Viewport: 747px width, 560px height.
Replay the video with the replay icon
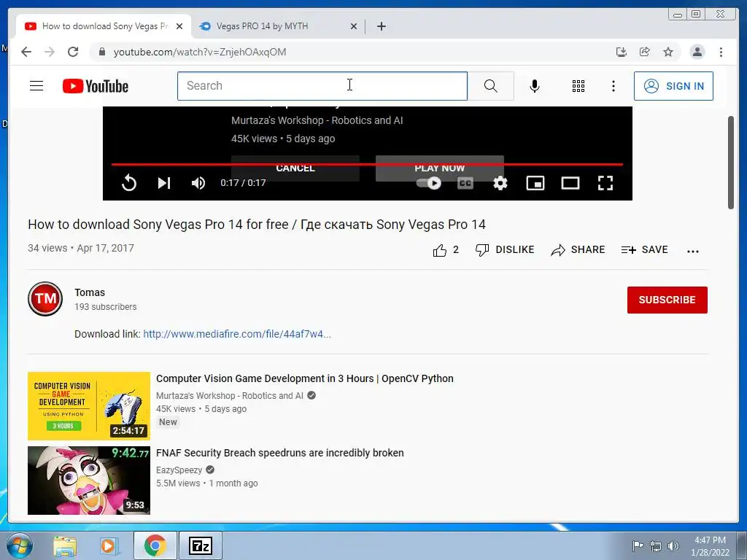coord(129,183)
